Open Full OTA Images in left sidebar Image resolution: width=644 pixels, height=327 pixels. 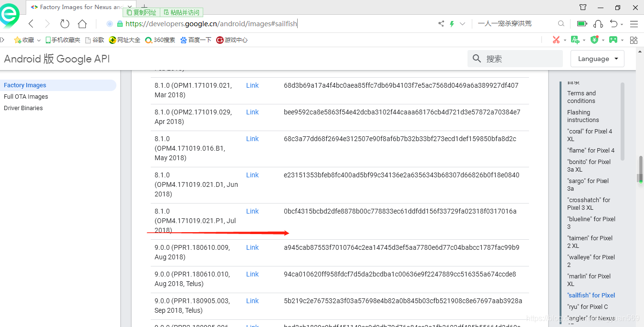tap(26, 97)
